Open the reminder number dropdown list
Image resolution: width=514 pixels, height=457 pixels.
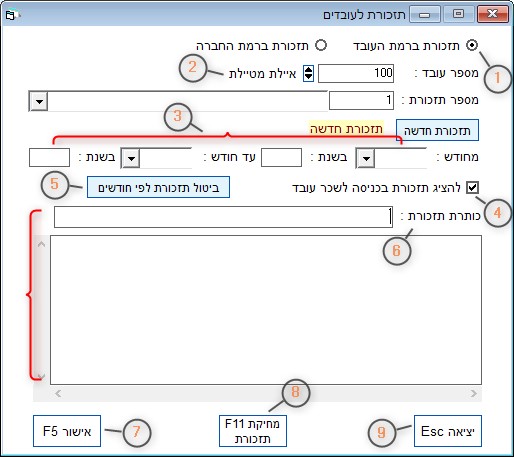[x=39, y=101]
